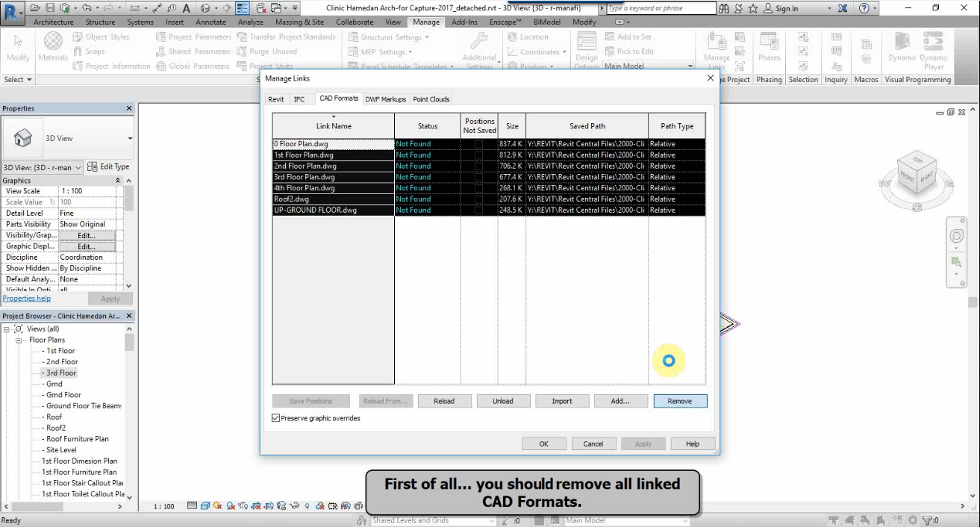The height and width of the screenshot is (527, 980).
Task: Click the Default 3D View house icon
Action: 205,8
